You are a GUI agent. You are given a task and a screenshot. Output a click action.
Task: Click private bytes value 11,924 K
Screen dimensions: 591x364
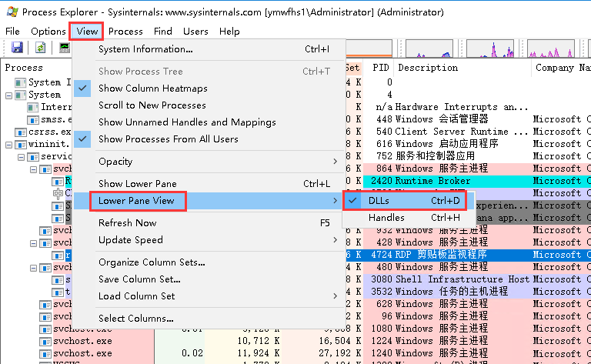coord(259,354)
